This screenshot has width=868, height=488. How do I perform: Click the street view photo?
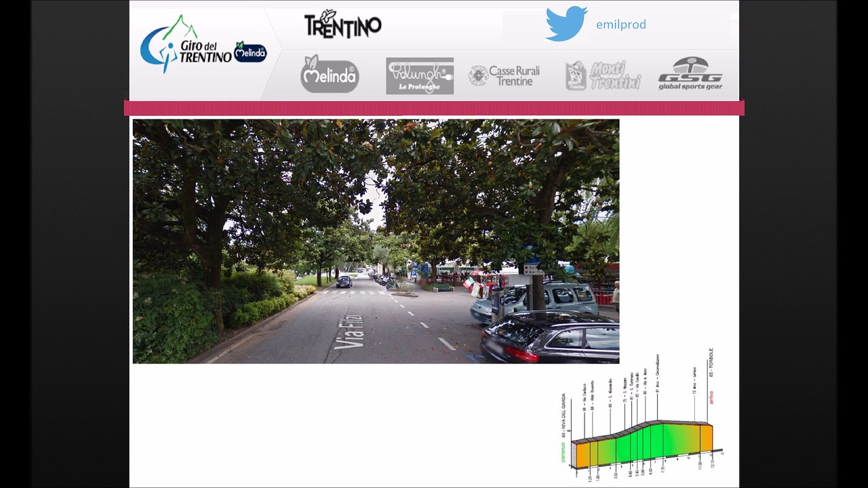click(x=376, y=241)
